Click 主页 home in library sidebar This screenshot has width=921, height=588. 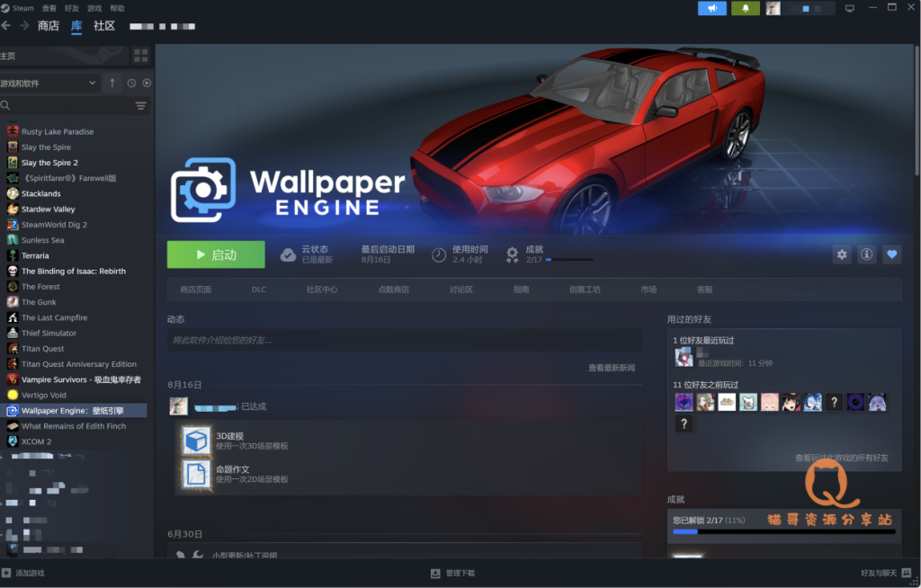tap(64, 56)
